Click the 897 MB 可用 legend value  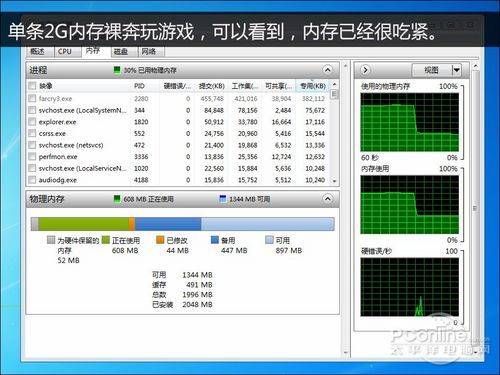(289, 250)
